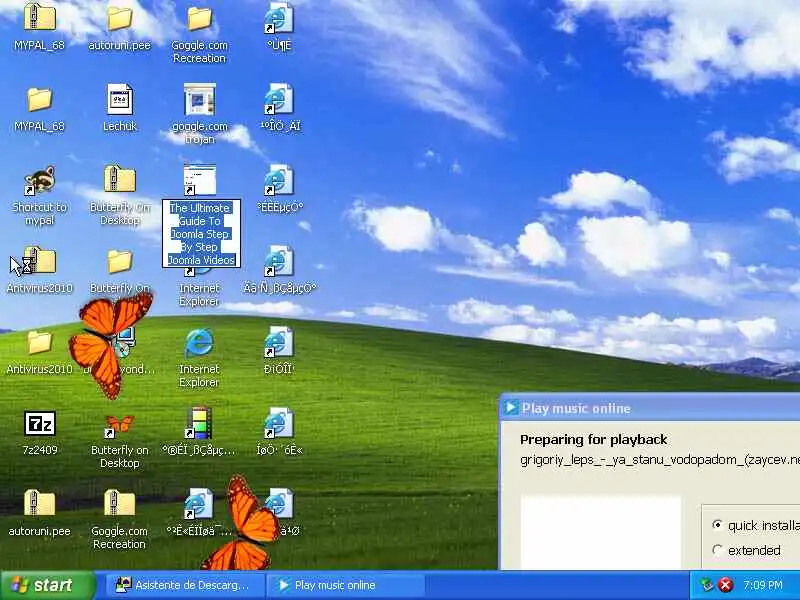Select the plain Goggle.com Recreation folder
Viewport: 800px width, 600px height.
(199, 18)
